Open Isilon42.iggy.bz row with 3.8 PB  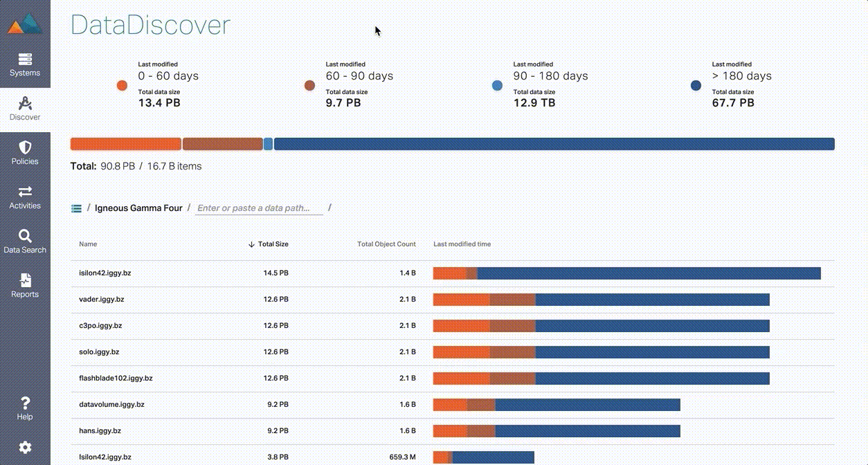click(453, 455)
